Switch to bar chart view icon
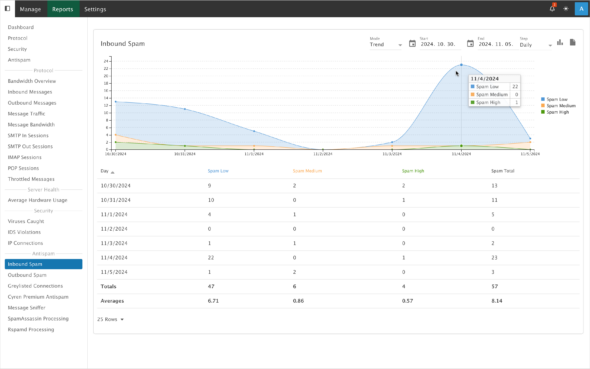590x369 pixels. tap(560, 43)
